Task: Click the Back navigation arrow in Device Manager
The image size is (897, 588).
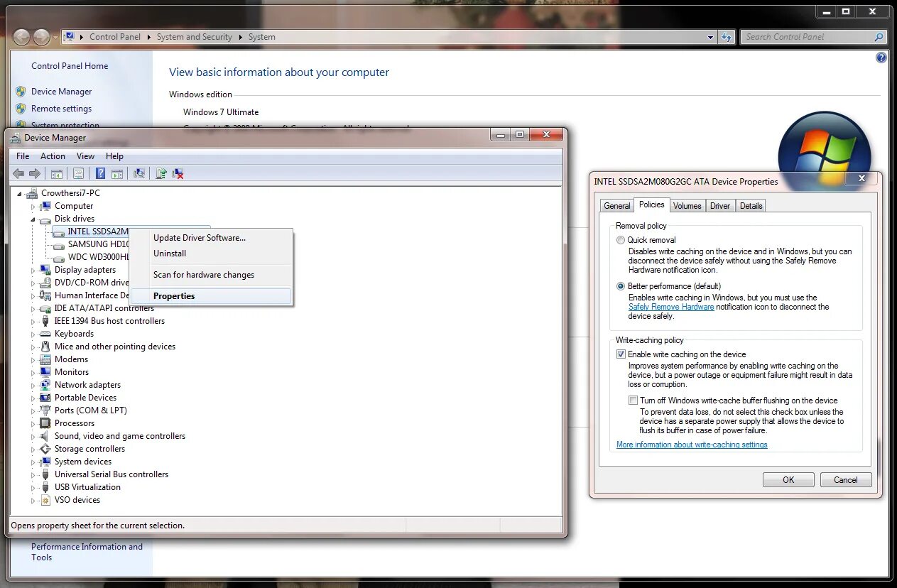Action: 18,173
